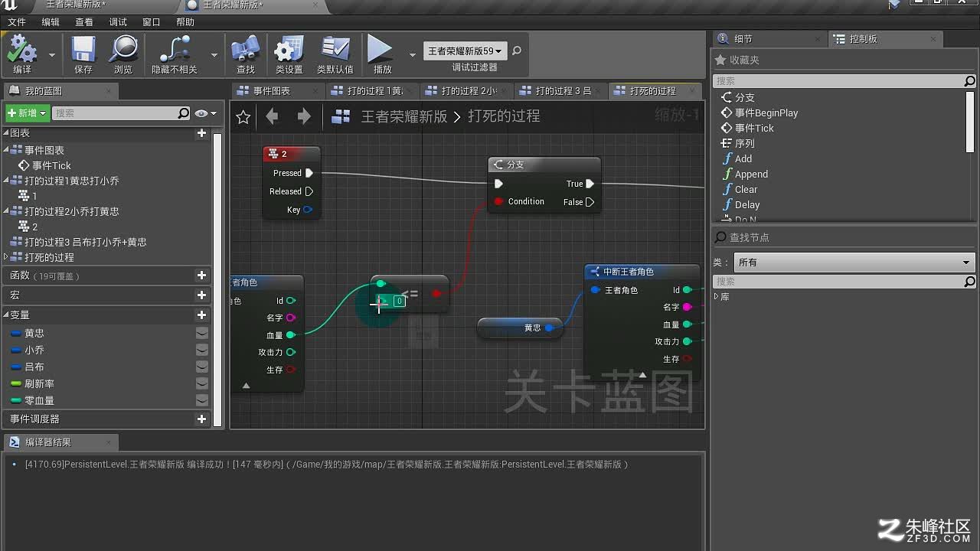The width and height of the screenshot is (980, 551).
Task: Open 类 所有 class filter dropdown
Action: (854, 262)
